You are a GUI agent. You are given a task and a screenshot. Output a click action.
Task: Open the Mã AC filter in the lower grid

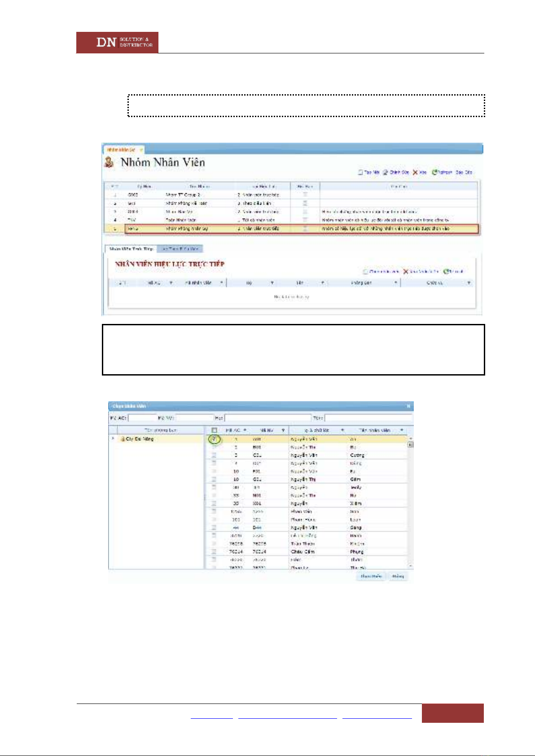171,283
